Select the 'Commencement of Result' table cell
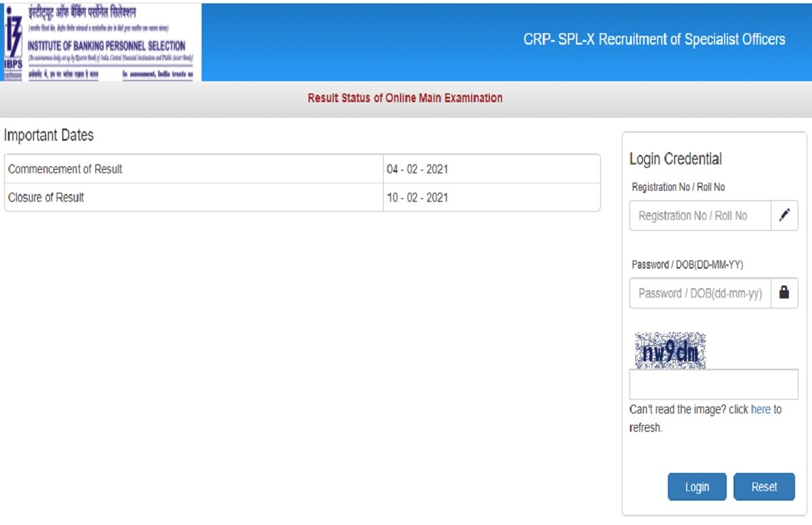 [x=194, y=169]
